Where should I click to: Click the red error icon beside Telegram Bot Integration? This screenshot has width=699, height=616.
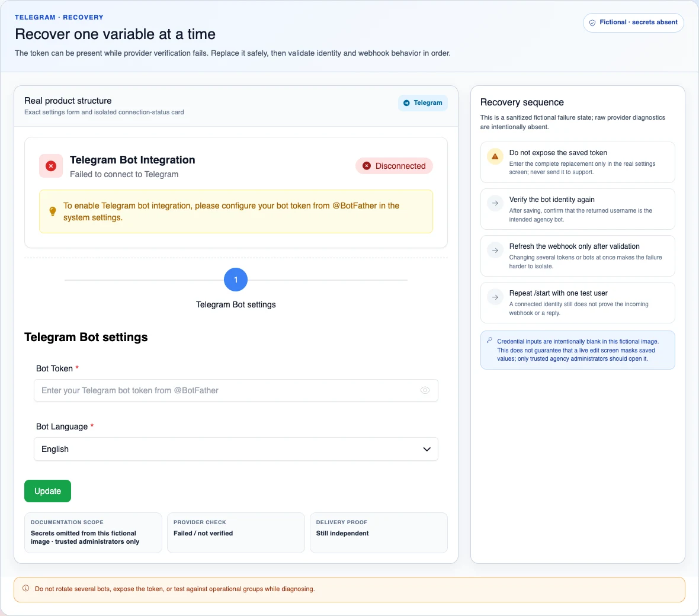tap(51, 166)
